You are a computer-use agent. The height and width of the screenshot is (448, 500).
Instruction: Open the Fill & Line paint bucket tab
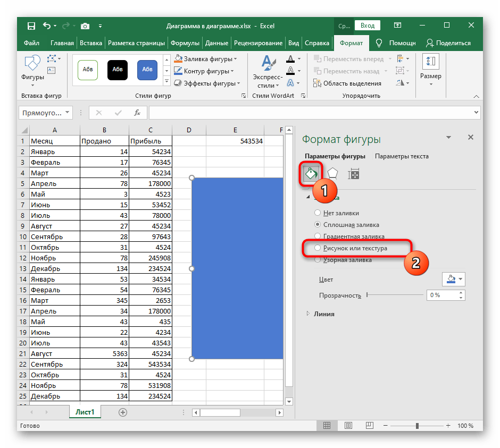tap(311, 174)
